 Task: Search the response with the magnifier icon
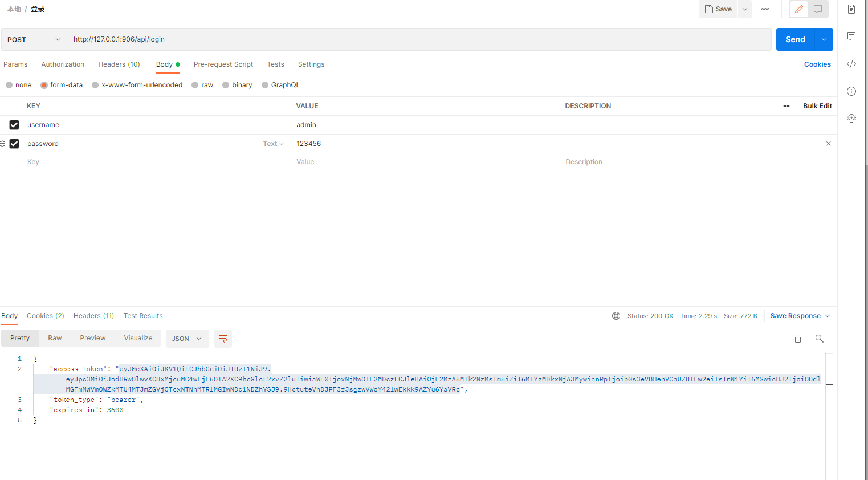[820, 339]
